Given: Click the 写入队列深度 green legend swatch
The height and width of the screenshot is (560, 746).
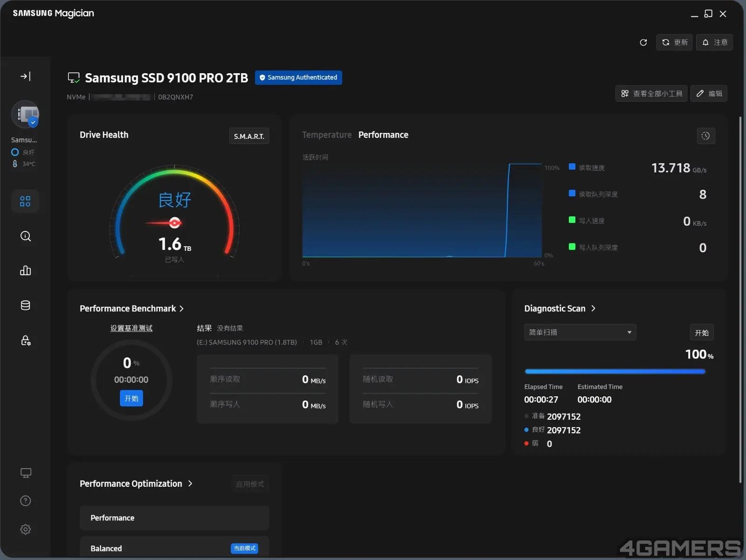Looking at the screenshot, I should tap(572, 246).
